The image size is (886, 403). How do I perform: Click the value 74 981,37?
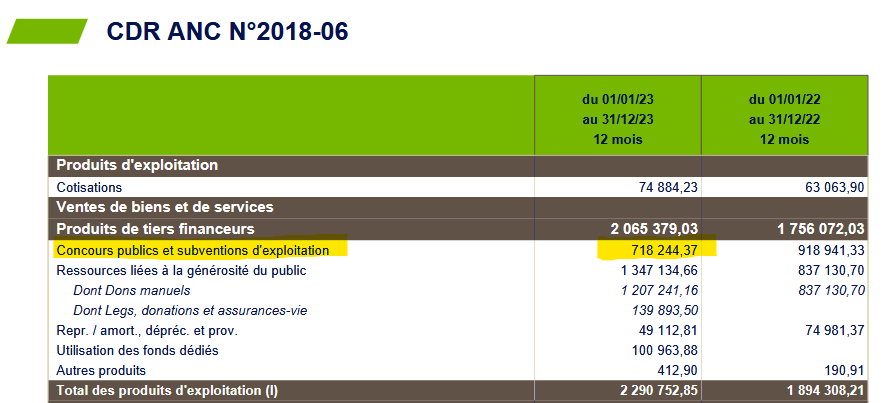click(835, 331)
